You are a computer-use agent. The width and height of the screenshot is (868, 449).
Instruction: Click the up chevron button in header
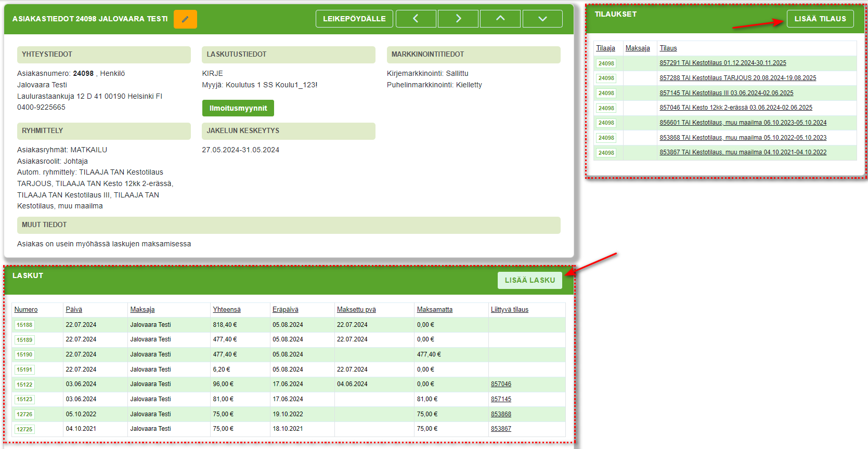[500, 19]
